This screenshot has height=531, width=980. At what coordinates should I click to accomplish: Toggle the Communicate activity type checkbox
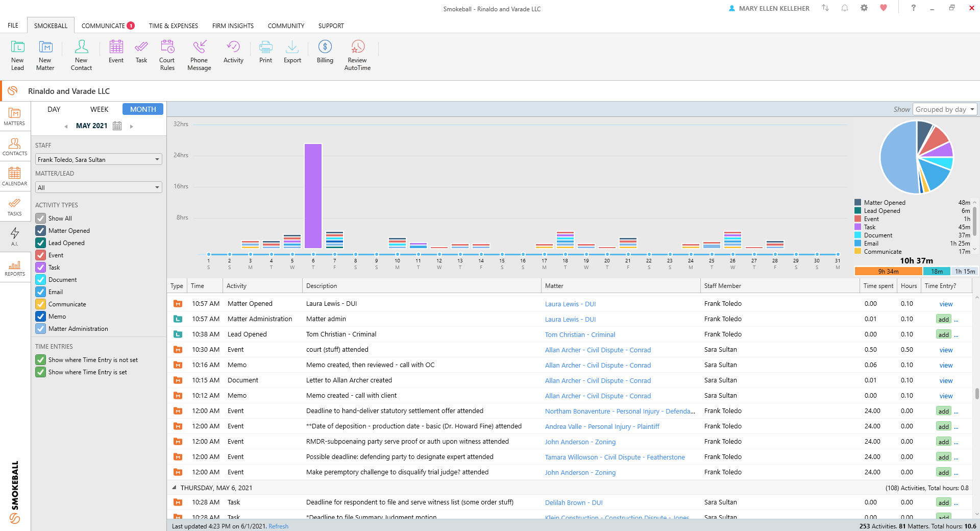[41, 304]
